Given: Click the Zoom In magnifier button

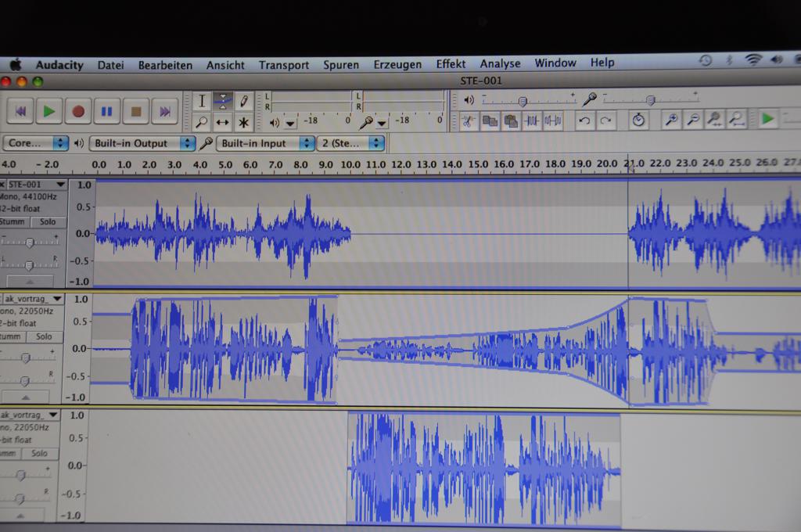Looking at the screenshot, I should [x=671, y=120].
